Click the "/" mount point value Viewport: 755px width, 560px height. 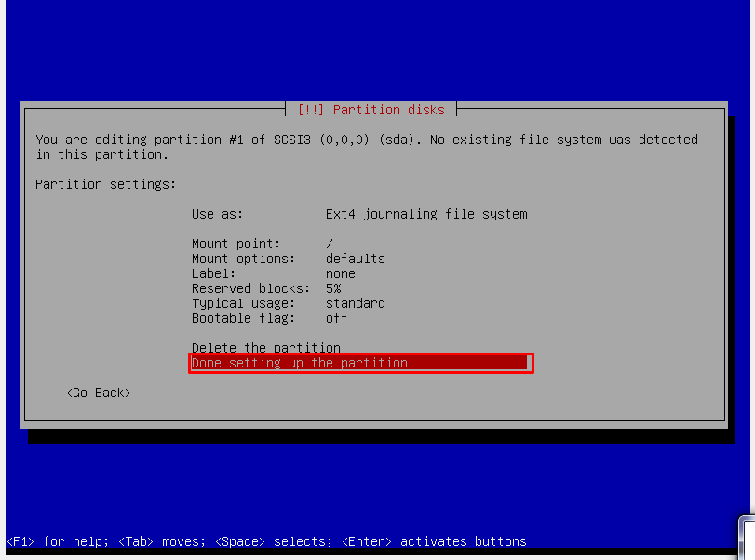(x=330, y=244)
